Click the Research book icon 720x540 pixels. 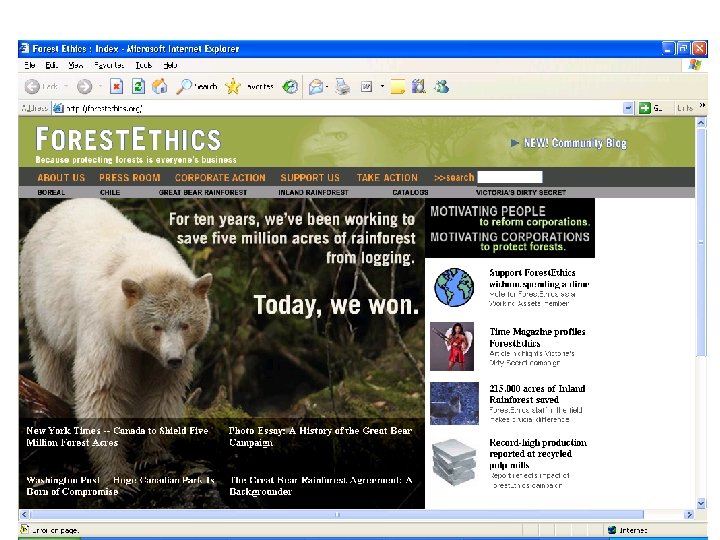(x=418, y=86)
